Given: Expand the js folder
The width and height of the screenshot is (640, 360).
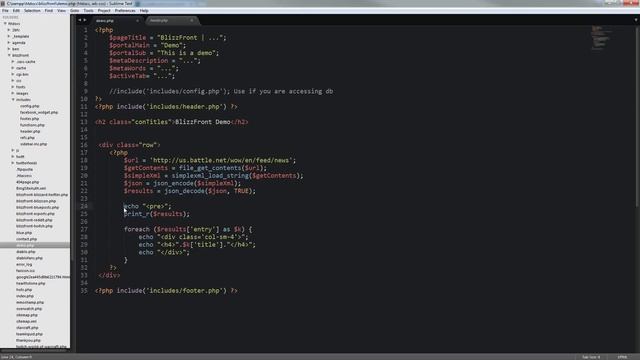Looking at the screenshot, I should click(x=13, y=150).
